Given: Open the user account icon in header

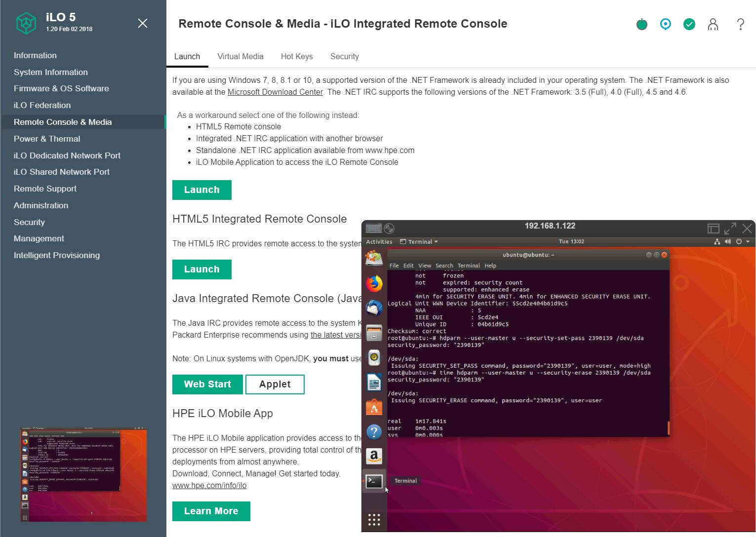Looking at the screenshot, I should click(x=713, y=24).
